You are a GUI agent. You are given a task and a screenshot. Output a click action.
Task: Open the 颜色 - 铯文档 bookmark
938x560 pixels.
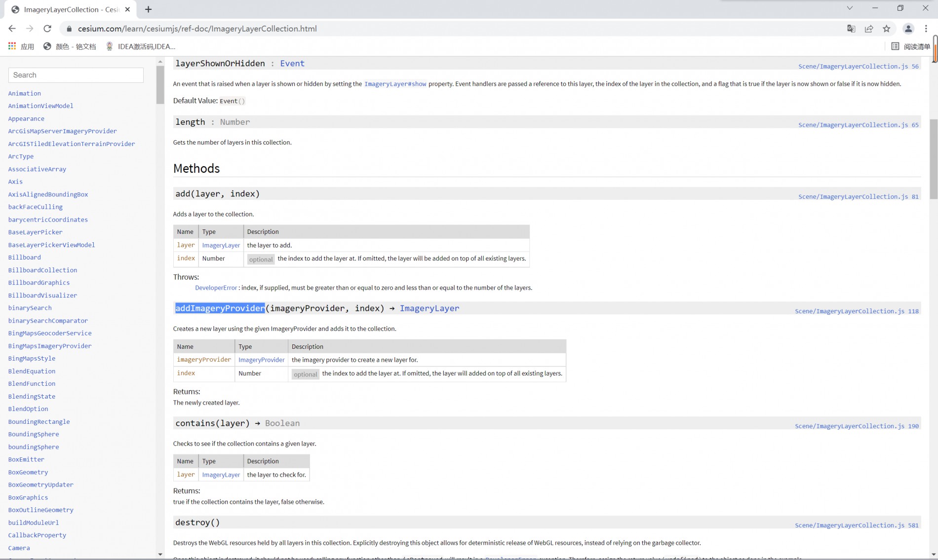(x=70, y=46)
